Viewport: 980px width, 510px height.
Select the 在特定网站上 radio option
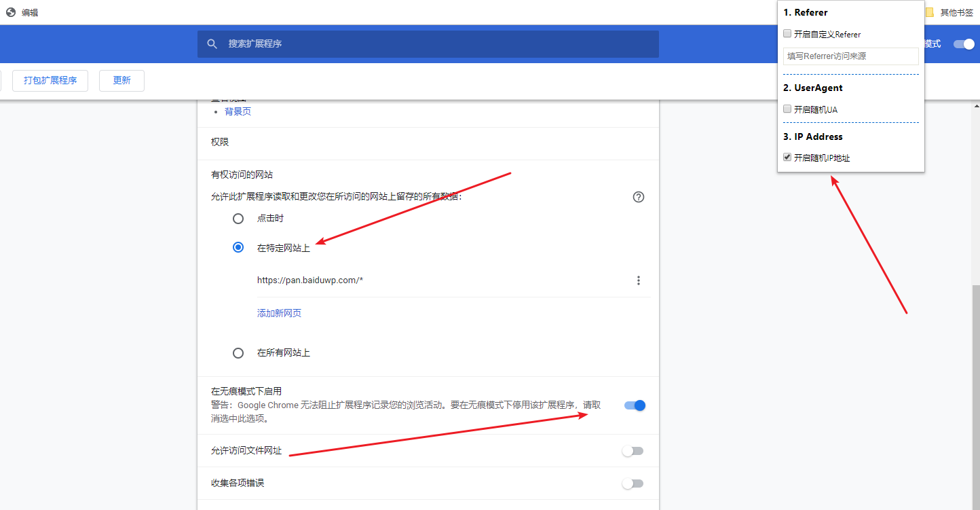point(238,247)
